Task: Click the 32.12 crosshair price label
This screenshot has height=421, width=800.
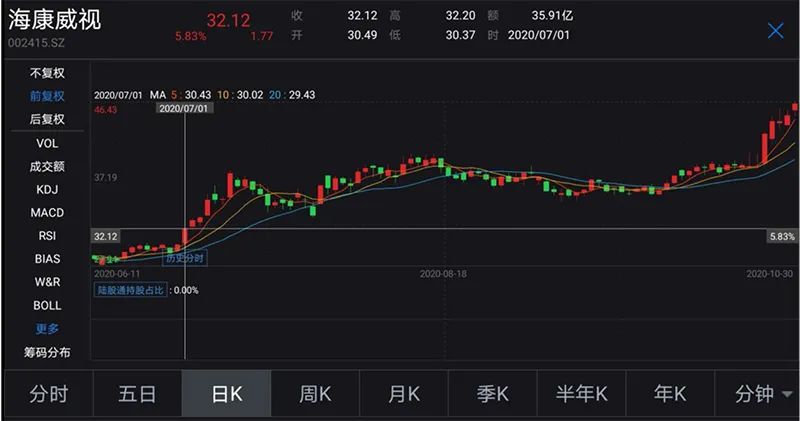Action: point(106,236)
